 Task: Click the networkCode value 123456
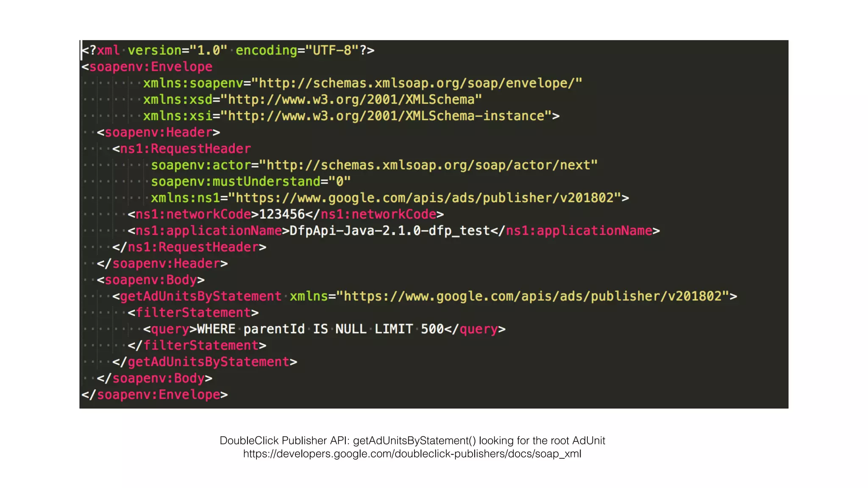tap(282, 214)
